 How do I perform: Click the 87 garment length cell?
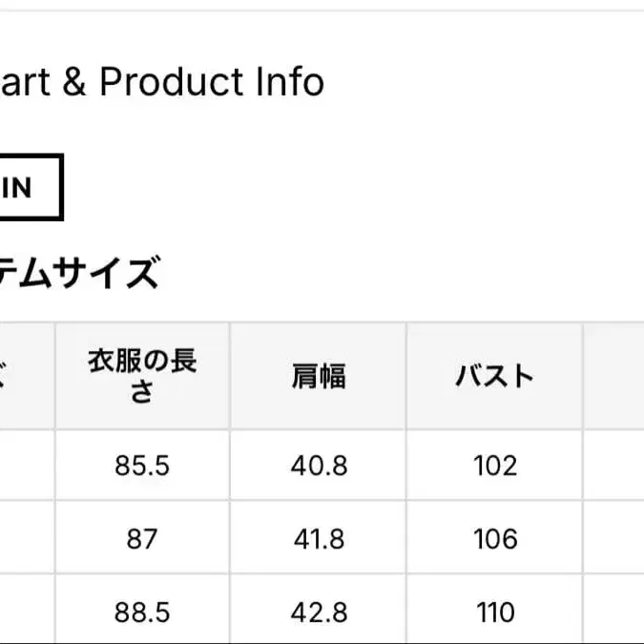point(142,539)
